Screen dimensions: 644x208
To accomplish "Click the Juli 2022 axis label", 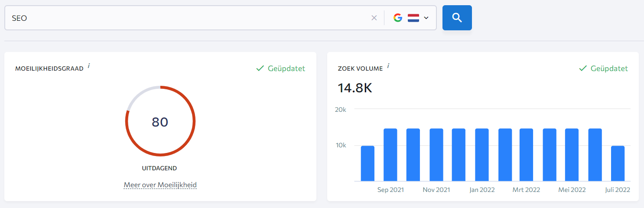I will click(x=618, y=190).
